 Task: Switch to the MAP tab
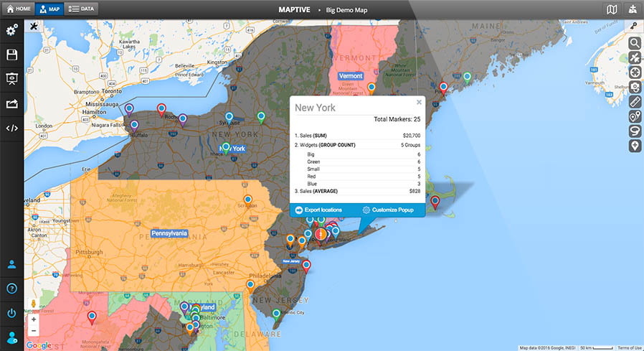tap(49, 9)
